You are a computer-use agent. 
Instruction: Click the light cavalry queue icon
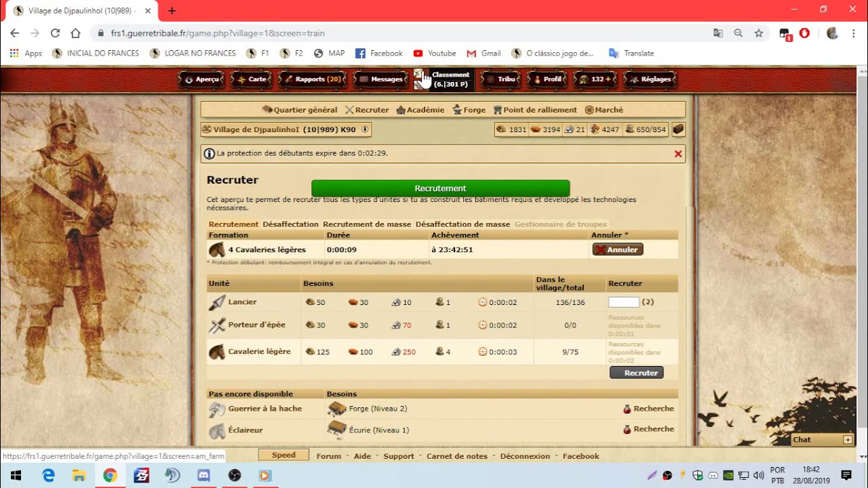217,249
